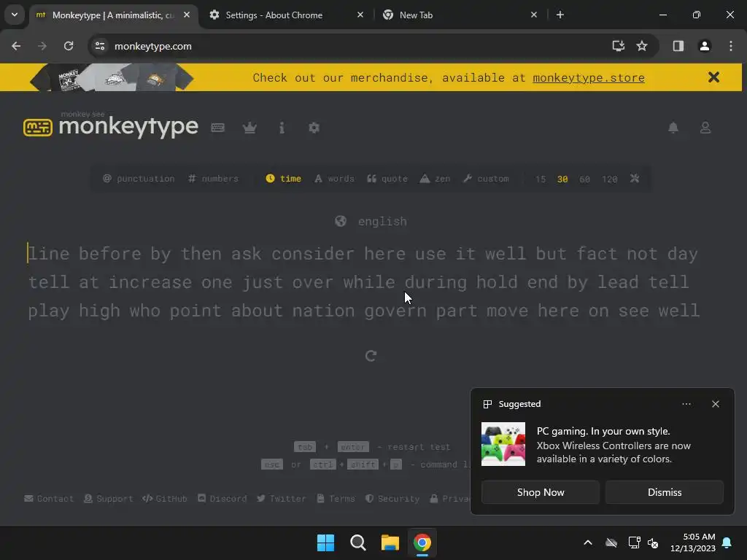Set test duration to 15 seconds
The height and width of the screenshot is (560, 747).
click(x=541, y=179)
